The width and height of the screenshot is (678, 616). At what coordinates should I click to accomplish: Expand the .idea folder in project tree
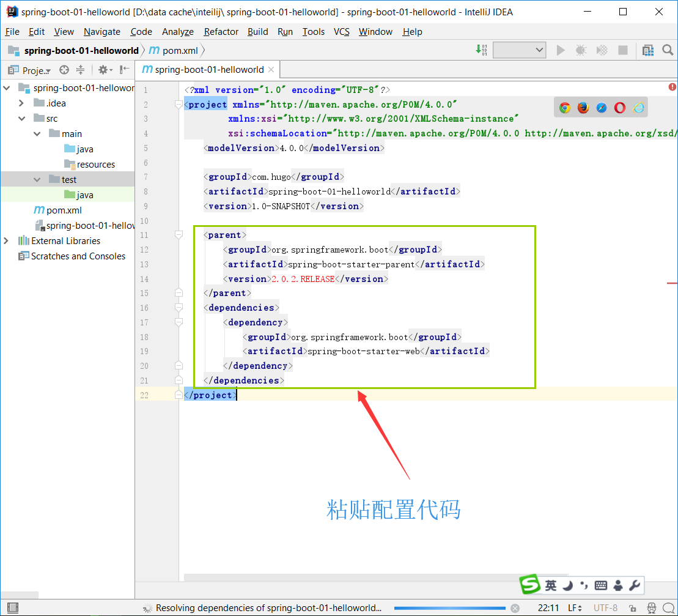point(22,103)
